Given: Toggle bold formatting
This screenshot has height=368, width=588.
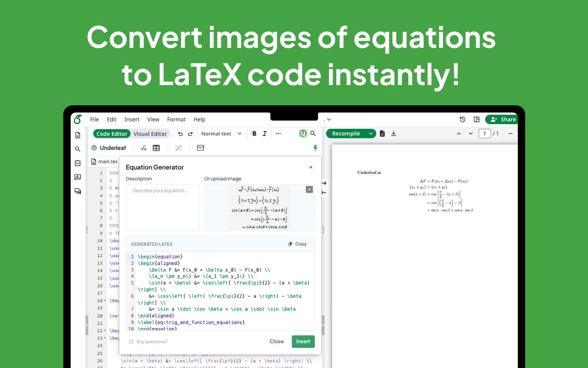Looking at the screenshot, I should 254,134.
